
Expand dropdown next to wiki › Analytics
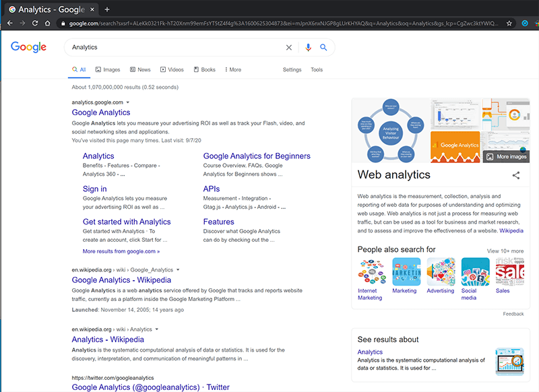tap(157, 329)
